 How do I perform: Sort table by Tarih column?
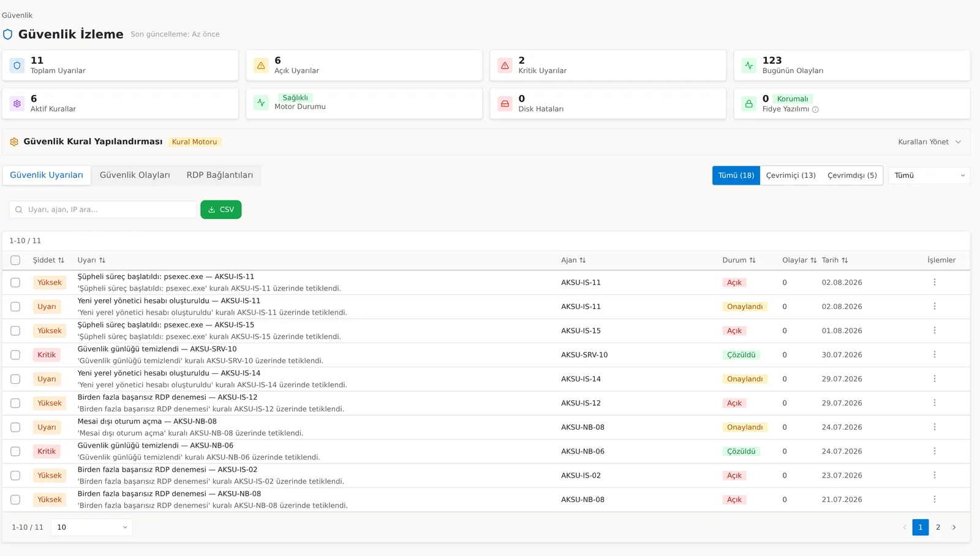tap(835, 260)
